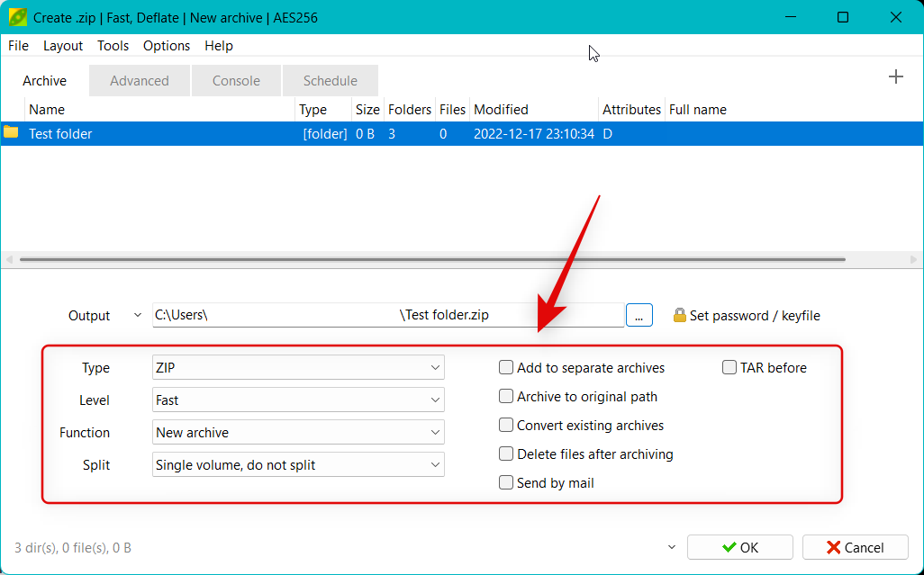Image resolution: width=924 pixels, height=575 pixels.
Task: Open the output path options chevron
Action: point(137,315)
